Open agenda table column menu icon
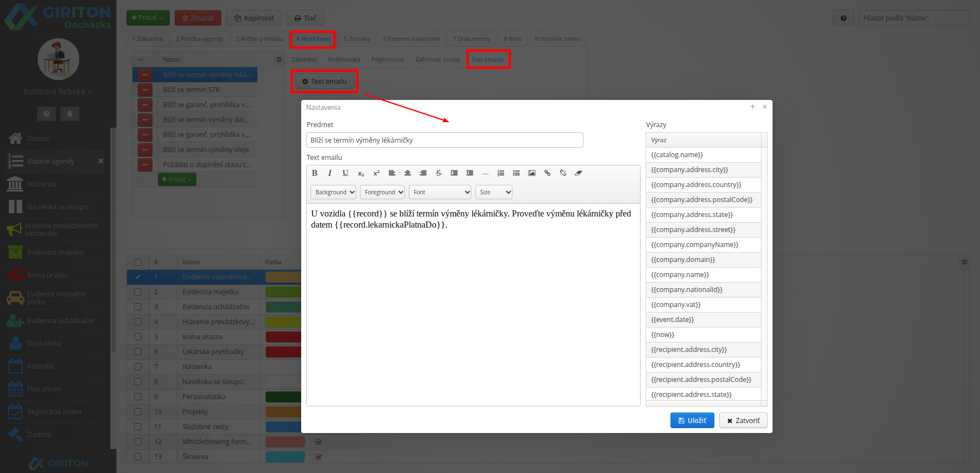 click(964, 262)
